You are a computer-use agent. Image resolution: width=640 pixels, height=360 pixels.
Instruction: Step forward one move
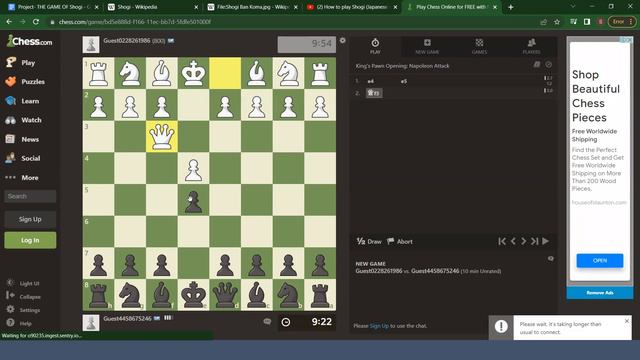pyautogui.click(x=524, y=241)
